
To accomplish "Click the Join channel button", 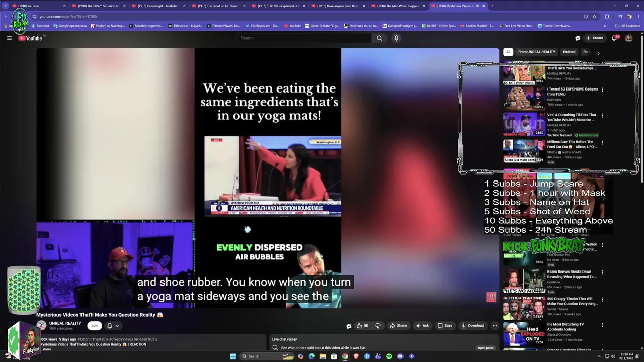I will pyautogui.click(x=94, y=325).
